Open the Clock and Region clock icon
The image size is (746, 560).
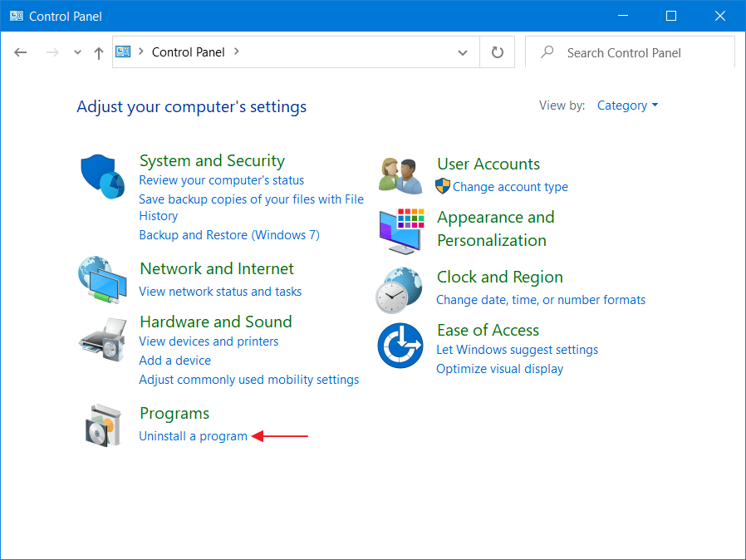coord(400,290)
